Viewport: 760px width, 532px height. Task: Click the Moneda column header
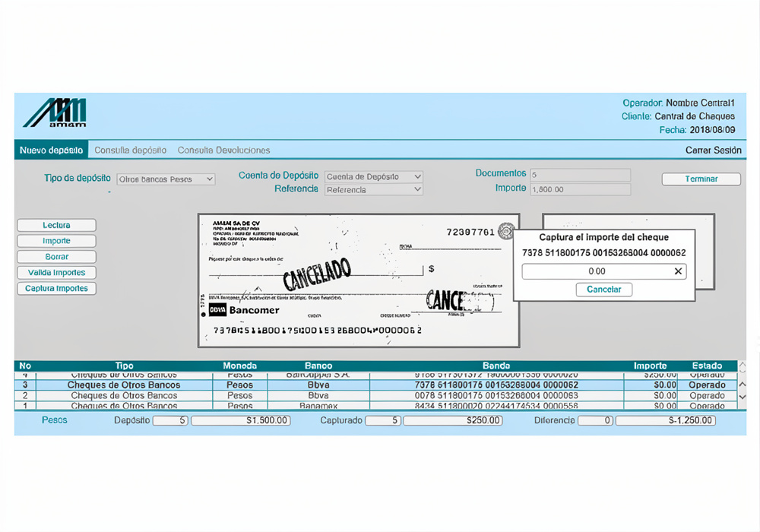pos(240,366)
